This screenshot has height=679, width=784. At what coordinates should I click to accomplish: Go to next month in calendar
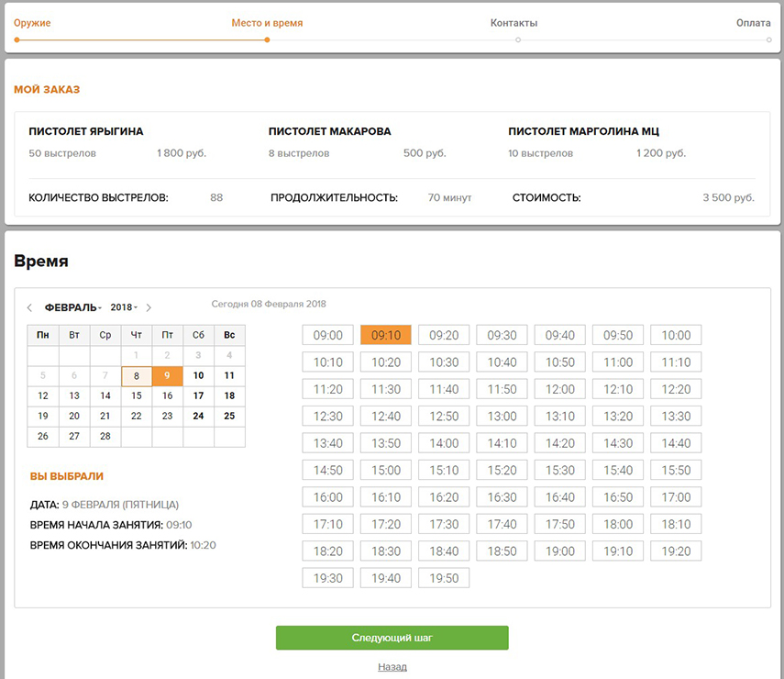(x=149, y=307)
